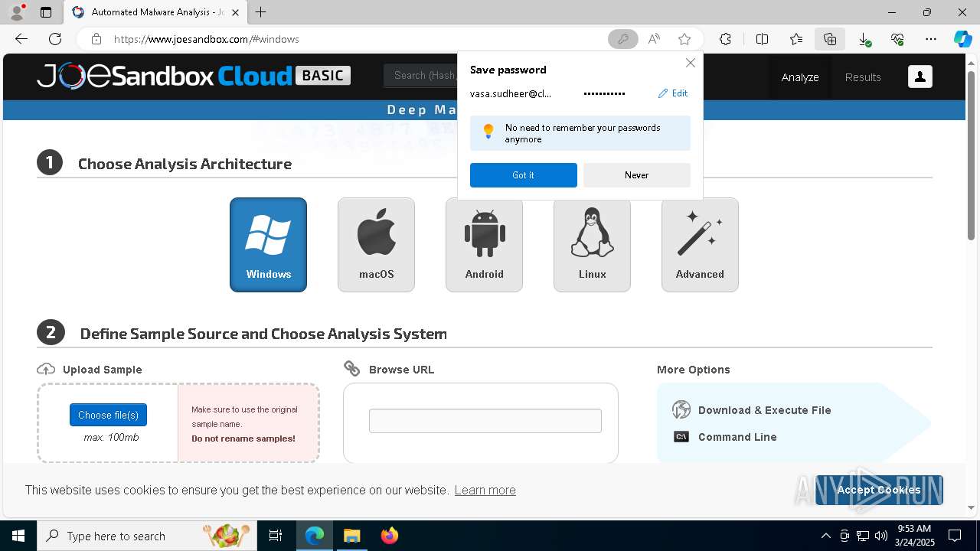Show hidden system tray icons
This screenshot has width=980, height=551.
[x=825, y=536]
